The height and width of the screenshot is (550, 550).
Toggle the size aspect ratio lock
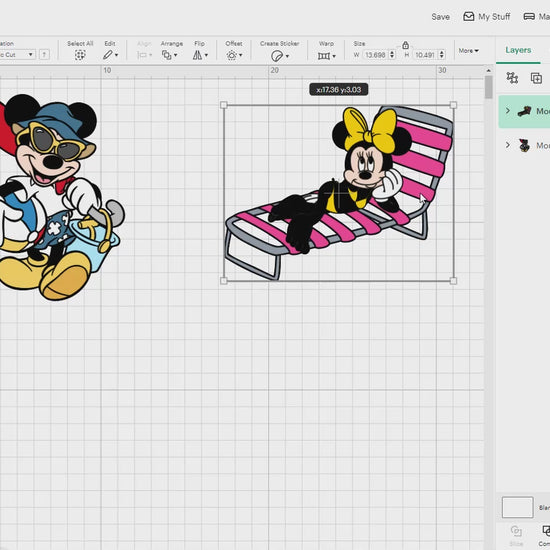pos(405,45)
